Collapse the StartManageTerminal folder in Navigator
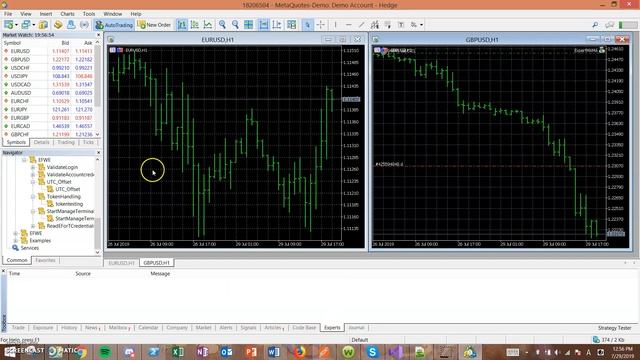640x360 pixels. [33, 211]
